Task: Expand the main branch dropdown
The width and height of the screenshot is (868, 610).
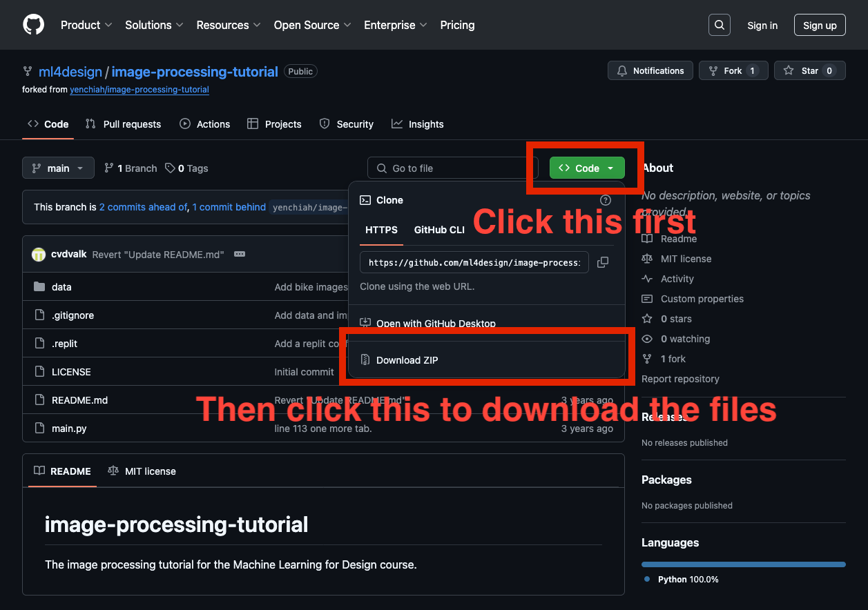Action: click(58, 168)
